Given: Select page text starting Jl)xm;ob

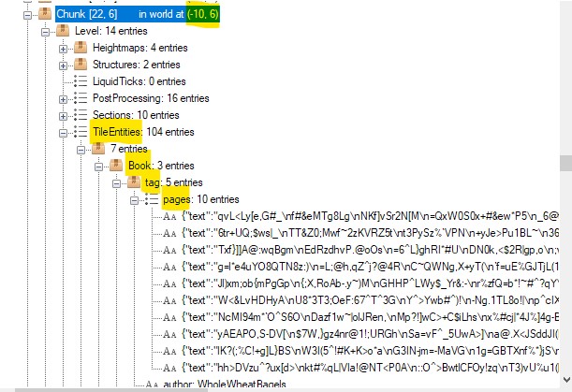Looking at the screenshot, I should (x=370, y=283).
